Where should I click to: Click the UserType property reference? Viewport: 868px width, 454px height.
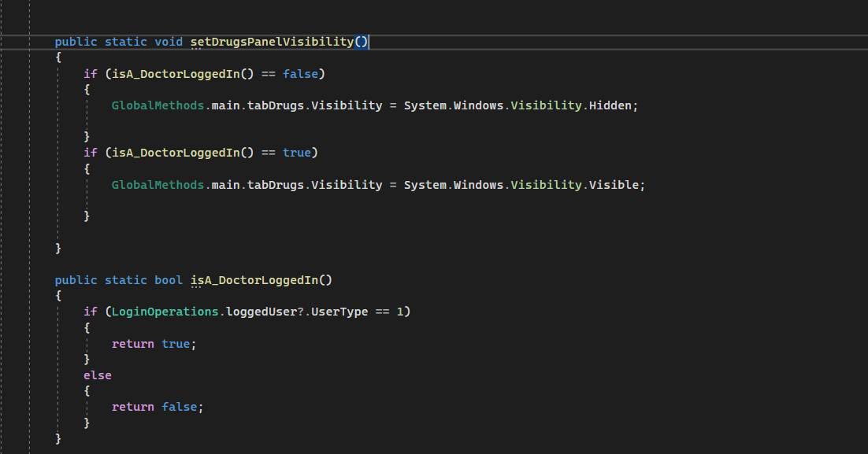(x=340, y=311)
